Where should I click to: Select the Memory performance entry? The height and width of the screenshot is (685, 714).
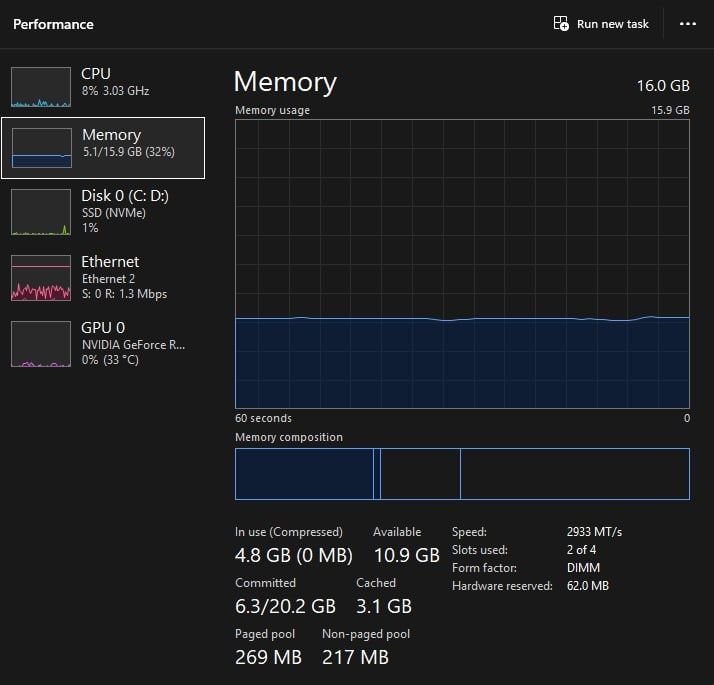pyautogui.click(x=111, y=135)
